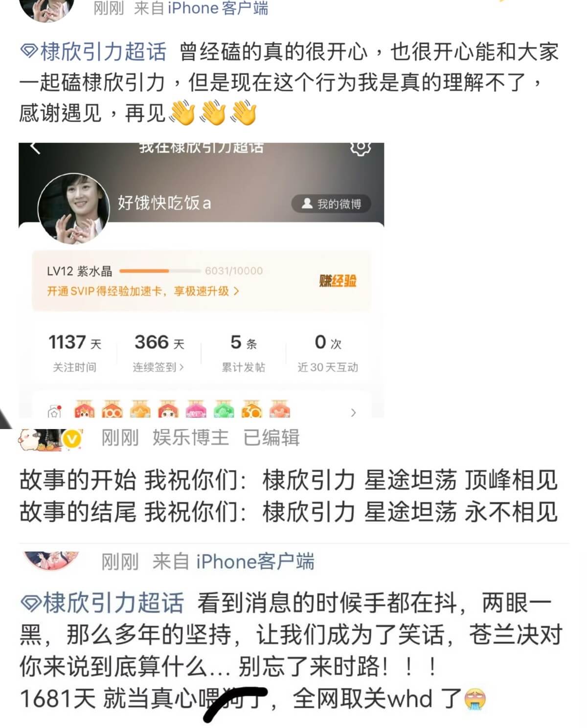Expand the 开通SVIP得经验加速卡 promo link

click(143, 291)
